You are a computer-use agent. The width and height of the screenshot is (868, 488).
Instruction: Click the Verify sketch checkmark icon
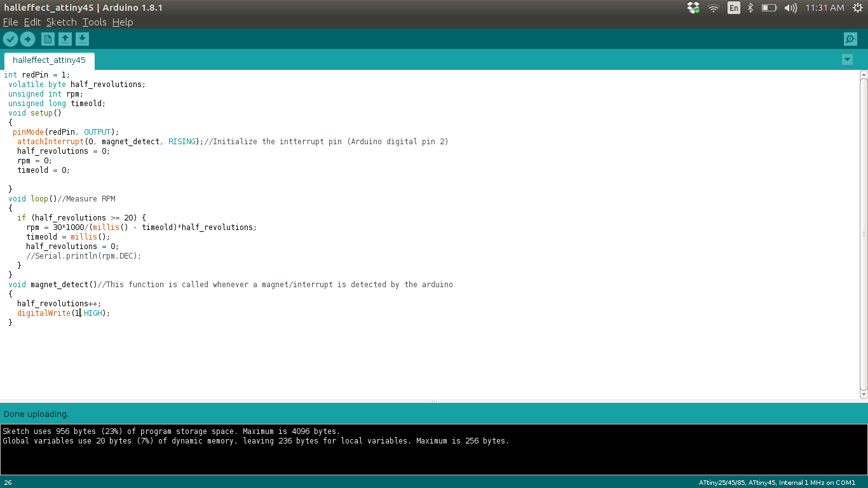(10, 39)
